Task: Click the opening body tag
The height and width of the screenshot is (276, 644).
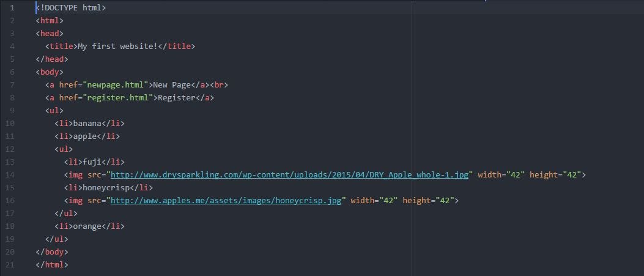Action: click(x=50, y=72)
